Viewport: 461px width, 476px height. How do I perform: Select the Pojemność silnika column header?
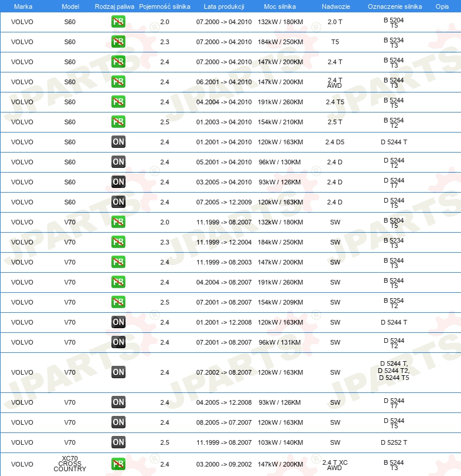(164, 6)
